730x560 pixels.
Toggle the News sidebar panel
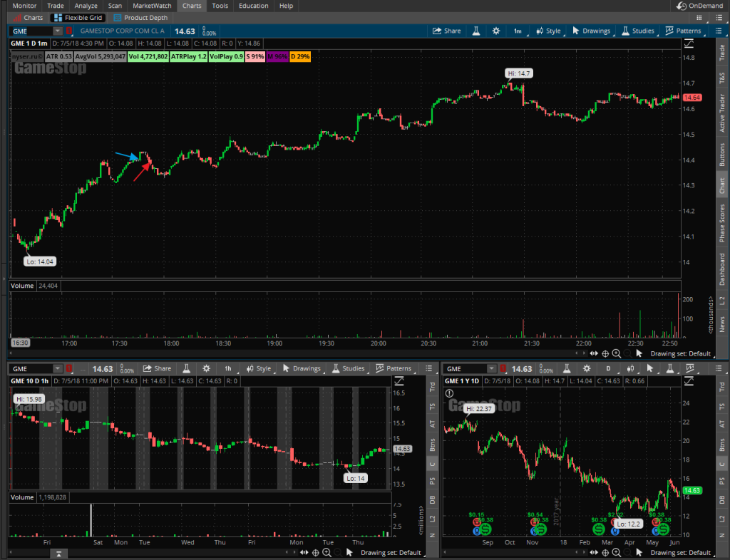pos(721,324)
